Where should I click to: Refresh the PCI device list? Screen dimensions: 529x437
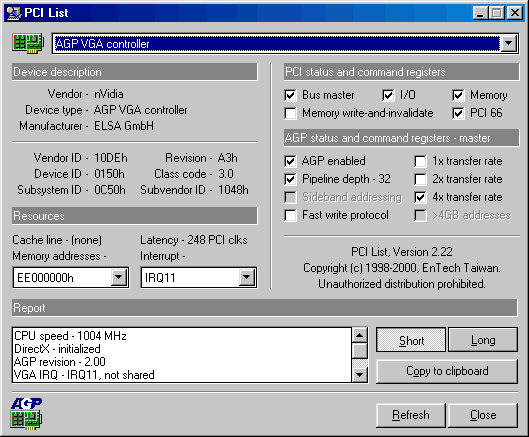tap(411, 415)
